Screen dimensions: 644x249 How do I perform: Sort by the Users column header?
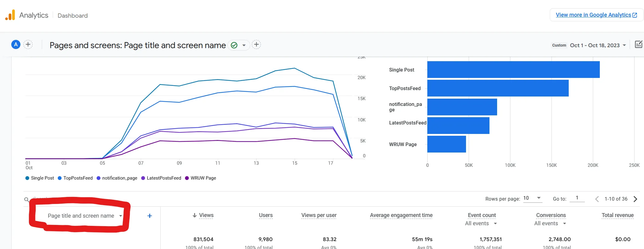(266, 215)
